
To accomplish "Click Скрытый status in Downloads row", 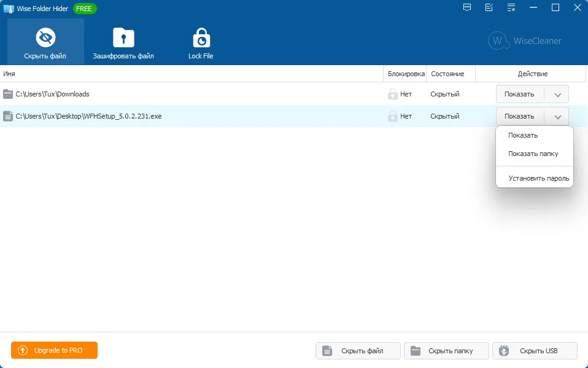I will [445, 94].
